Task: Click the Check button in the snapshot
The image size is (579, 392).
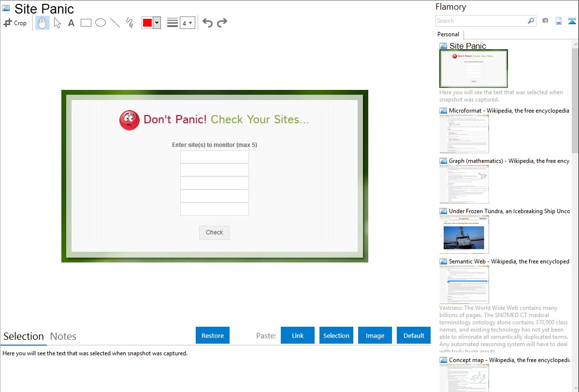Action: [214, 232]
